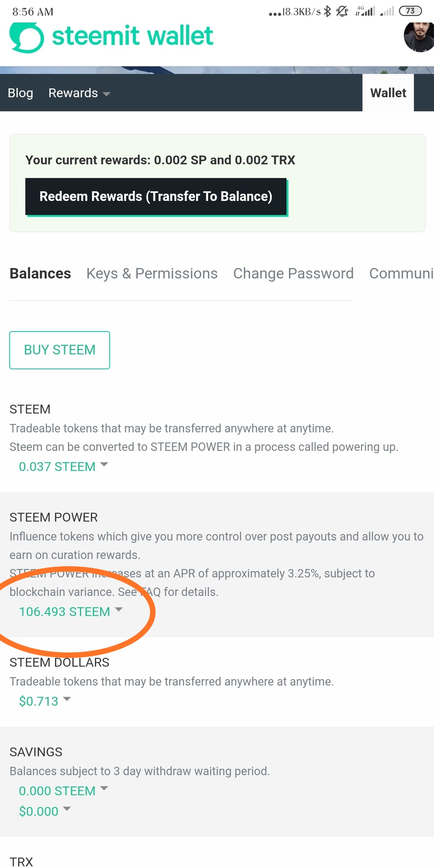Open the user profile avatar

(419, 37)
